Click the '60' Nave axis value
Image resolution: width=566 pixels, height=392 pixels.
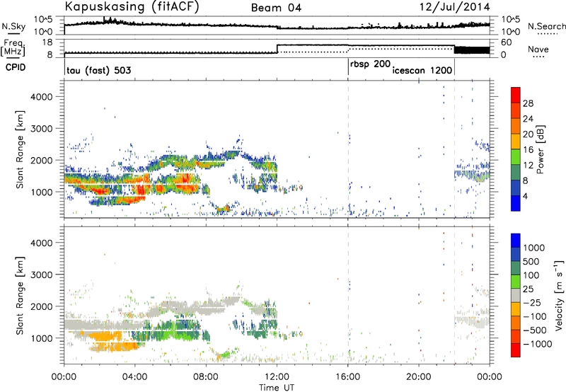506,42
